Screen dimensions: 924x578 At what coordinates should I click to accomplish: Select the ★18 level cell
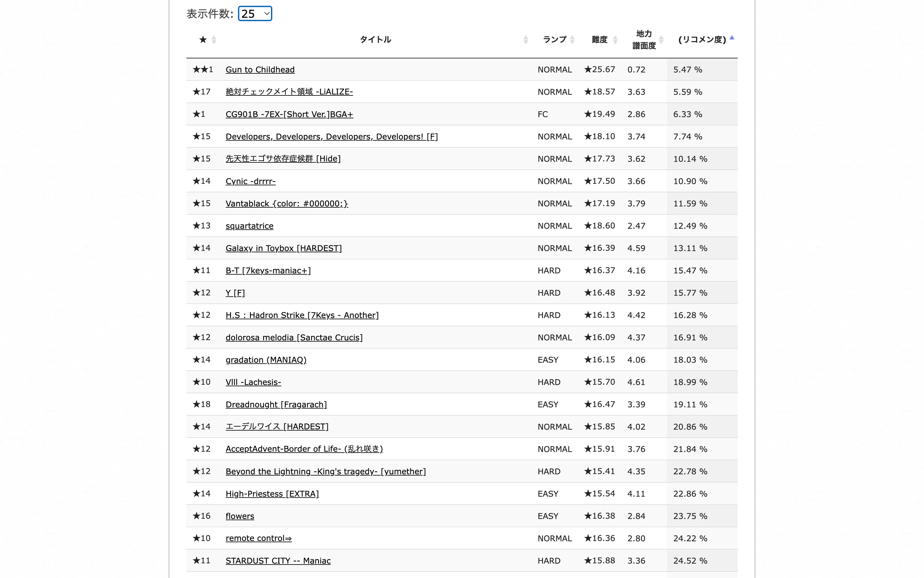click(202, 404)
